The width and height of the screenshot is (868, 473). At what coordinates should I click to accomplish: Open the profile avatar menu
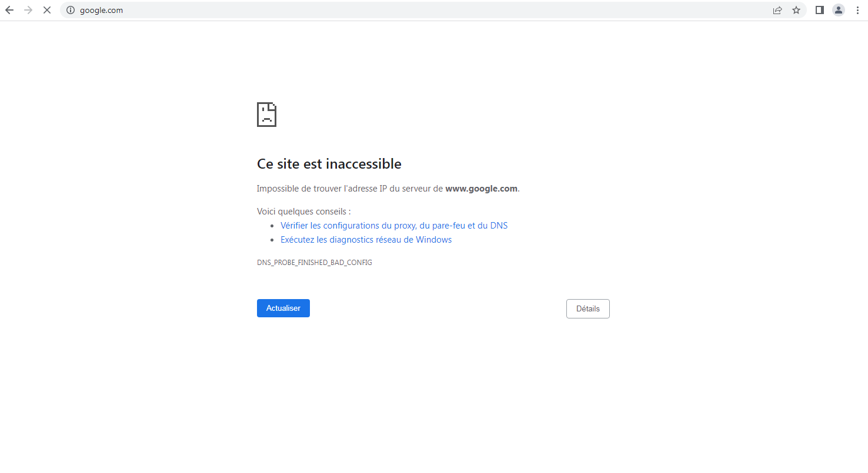coord(839,10)
